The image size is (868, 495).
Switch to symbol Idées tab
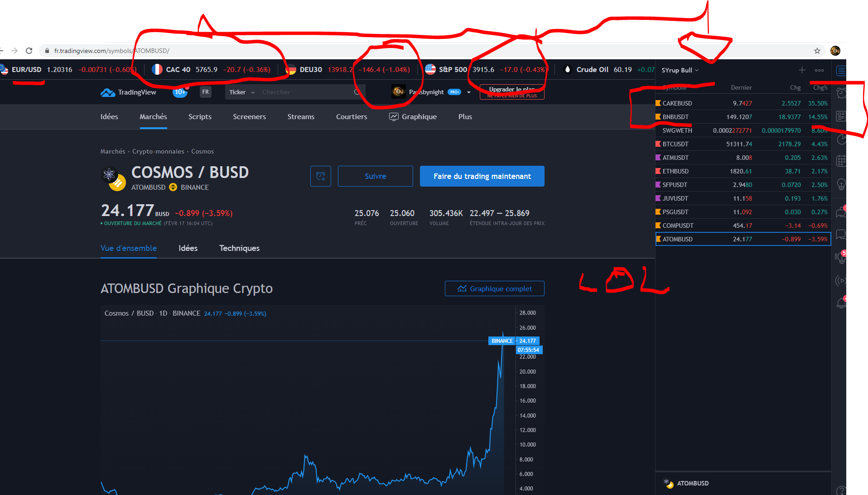[x=188, y=248]
